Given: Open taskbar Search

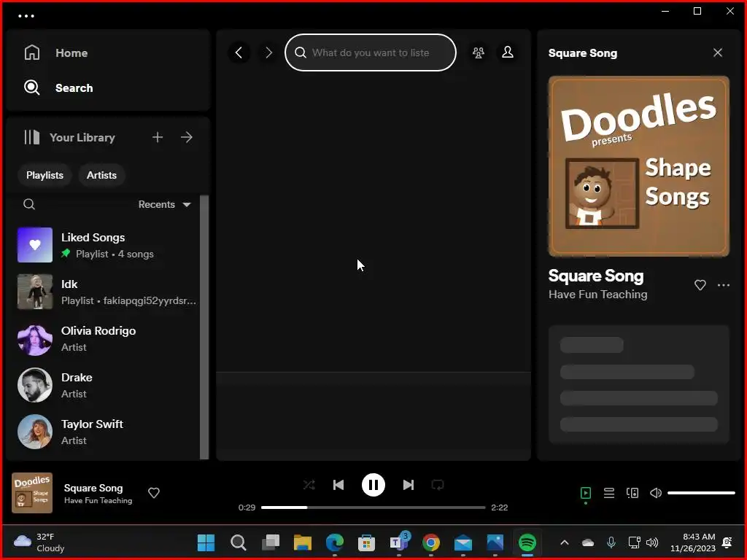Looking at the screenshot, I should pyautogui.click(x=239, y=542).
